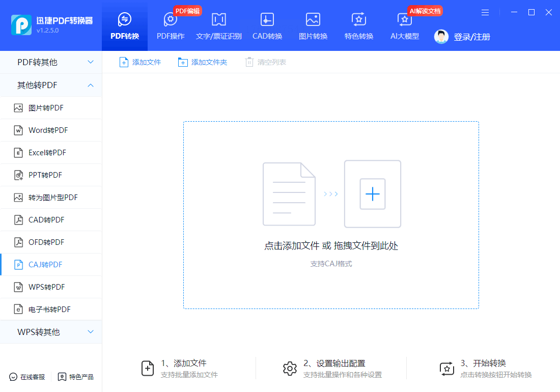Select Word转PDF in sidebar
Image resolution: width=560 pixels, height=392 pixels.
(x=51, y=130)
